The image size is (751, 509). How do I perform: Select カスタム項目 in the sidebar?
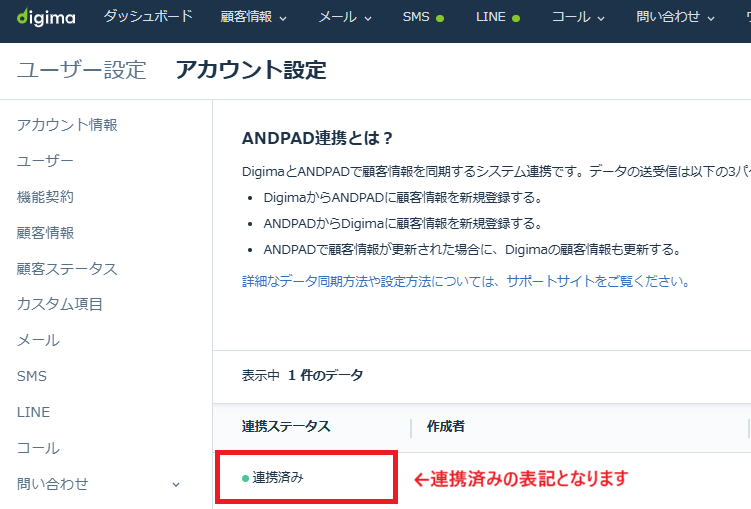(x=60, y=304)
